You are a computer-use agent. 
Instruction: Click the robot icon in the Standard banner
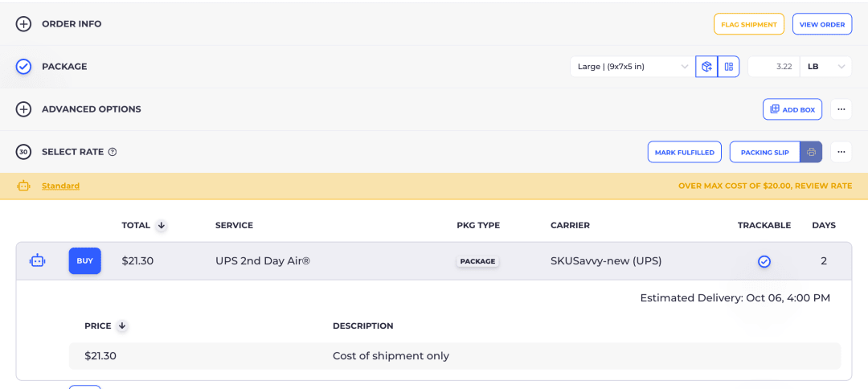tap(24, 186)
